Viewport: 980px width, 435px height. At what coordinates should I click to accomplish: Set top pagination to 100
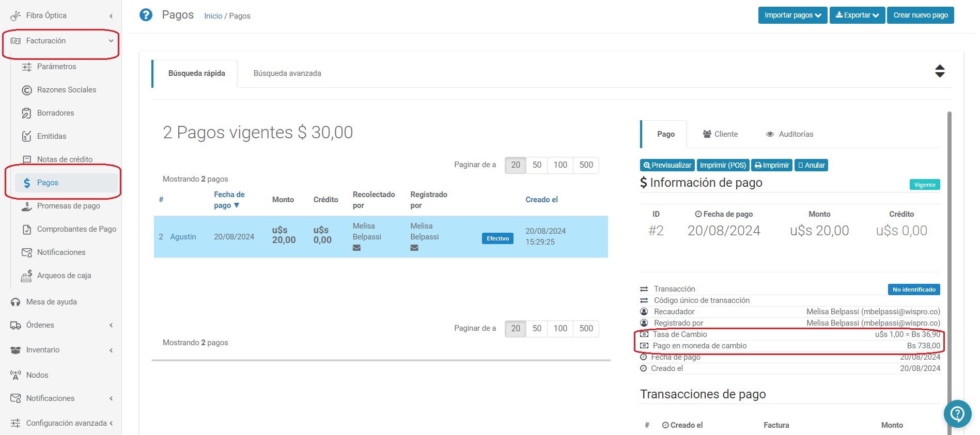click(x=560, y=165)
